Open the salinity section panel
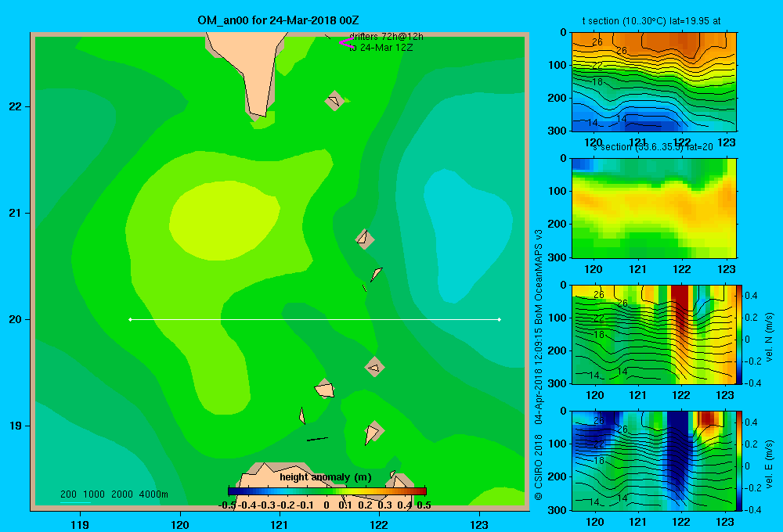The height and width of the screenshot is (532, 783). [654, 208]
